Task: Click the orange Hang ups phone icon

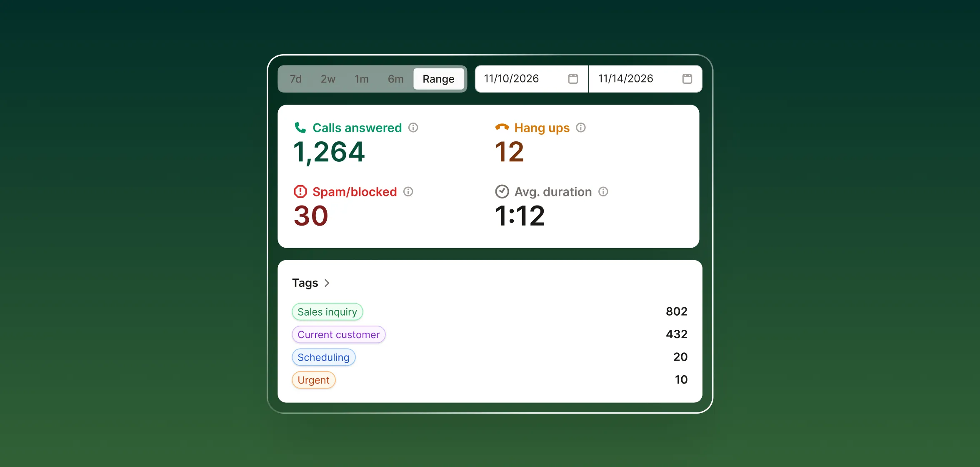Action: click(502, 127)
